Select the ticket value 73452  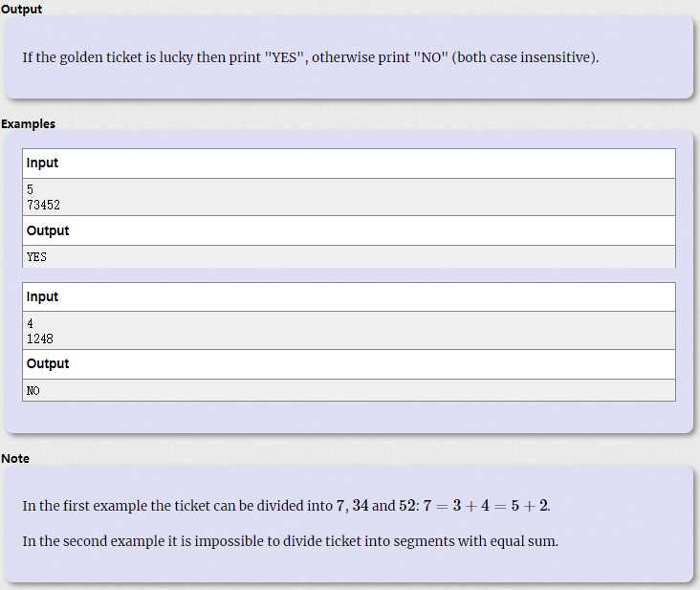tap(44, 205)
